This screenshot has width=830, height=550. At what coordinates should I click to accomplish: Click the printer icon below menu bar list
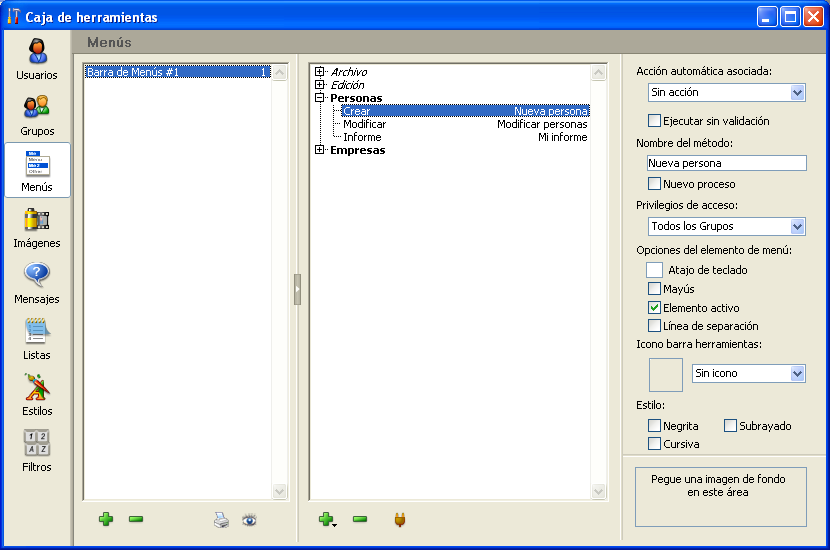click(221, 520)
